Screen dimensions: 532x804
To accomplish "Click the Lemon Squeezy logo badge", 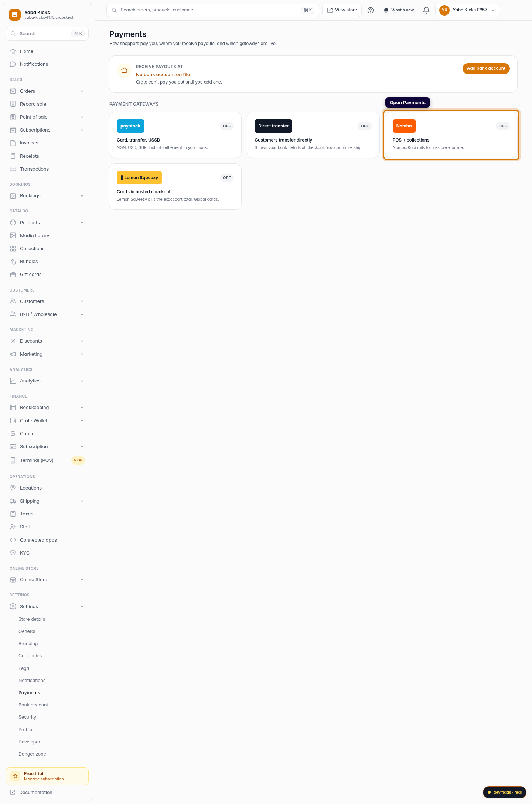I will pyautogui.click(x=139, y=178).
